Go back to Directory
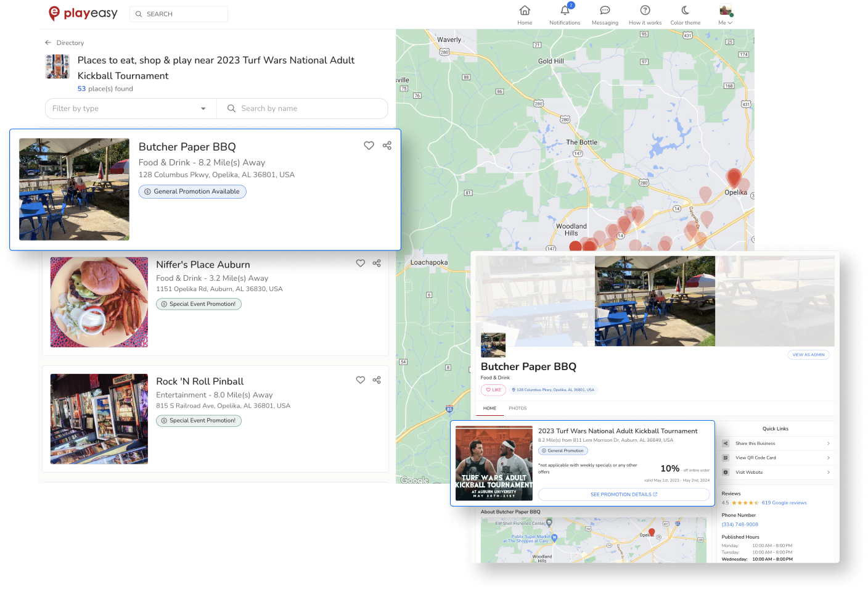 64,43
